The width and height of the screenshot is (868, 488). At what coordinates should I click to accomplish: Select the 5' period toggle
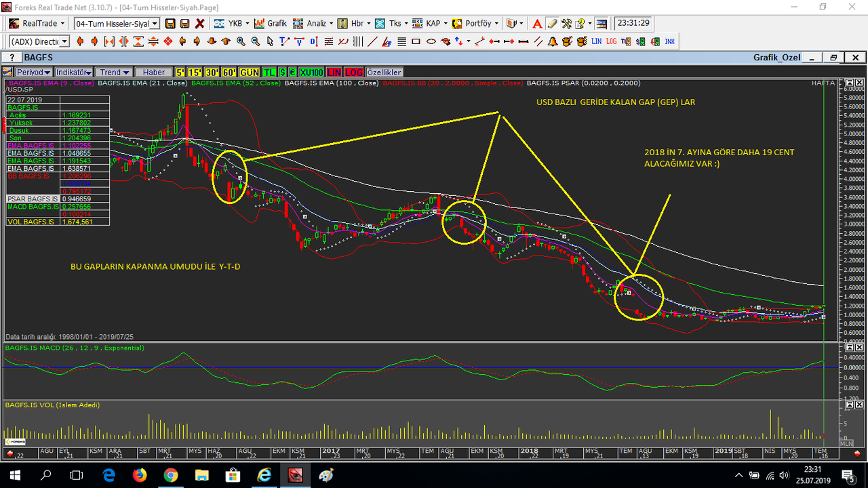[180, 72]
